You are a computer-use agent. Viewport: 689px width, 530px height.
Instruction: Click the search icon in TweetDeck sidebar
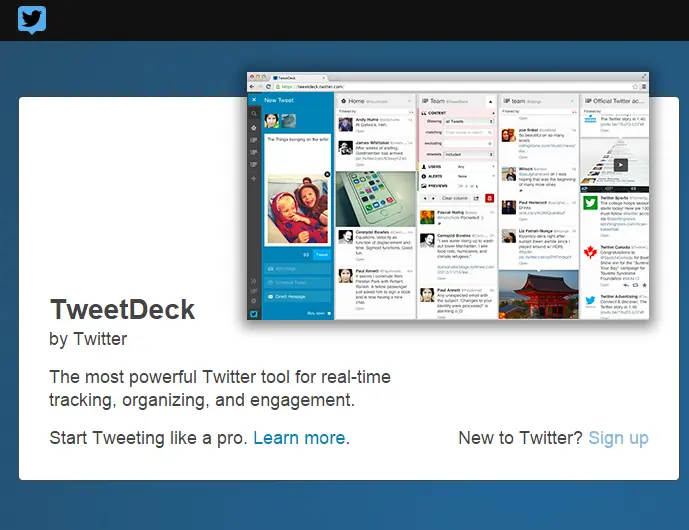tap(254, 114)
